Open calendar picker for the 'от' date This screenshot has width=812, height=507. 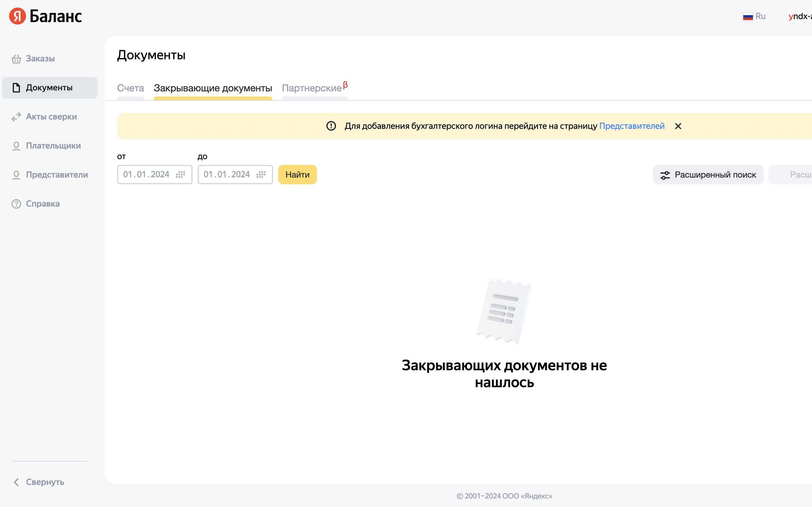tap(180, 175)
